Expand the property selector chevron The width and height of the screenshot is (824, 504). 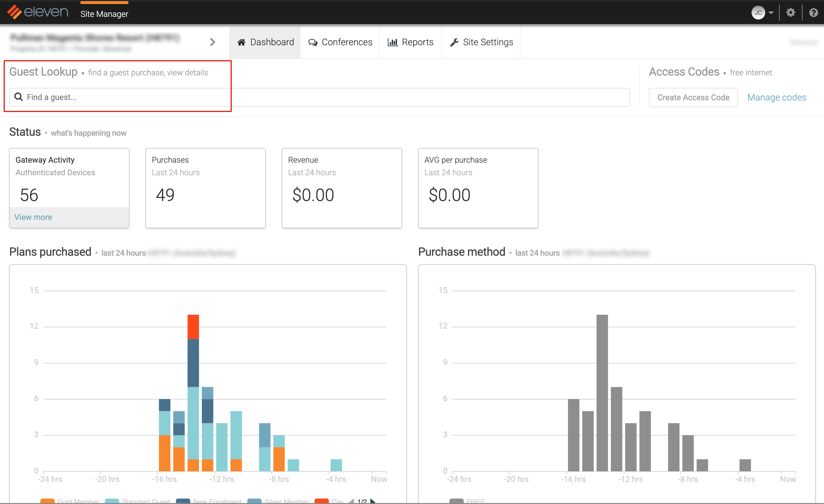213,42
